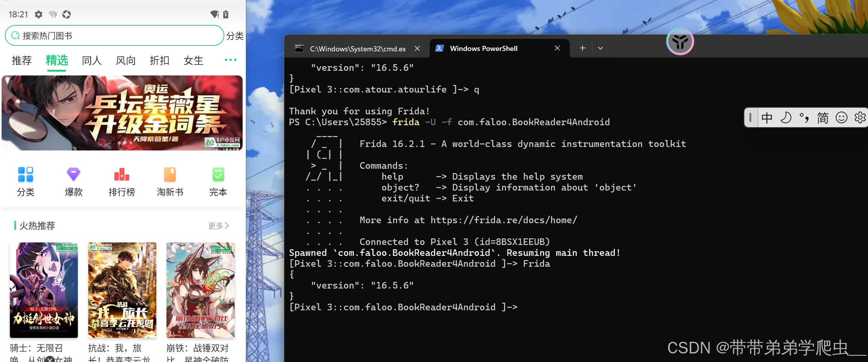Open new terminal tab with plus

[x=583, y=48]
